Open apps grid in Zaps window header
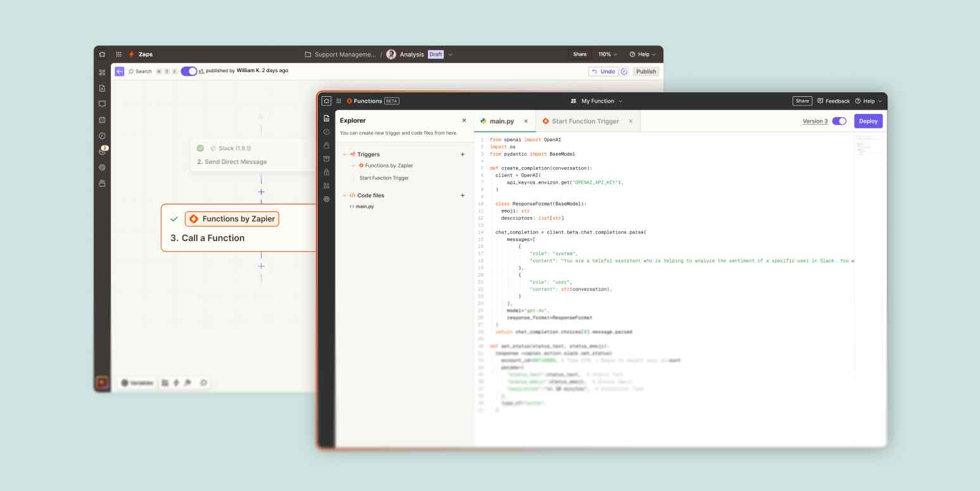 tap(118, 54)
